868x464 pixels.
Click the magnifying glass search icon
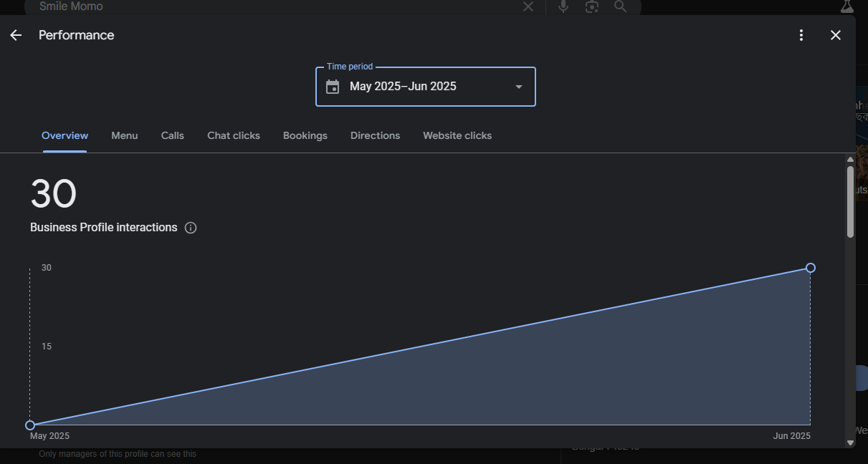click(x=621, y=6)
